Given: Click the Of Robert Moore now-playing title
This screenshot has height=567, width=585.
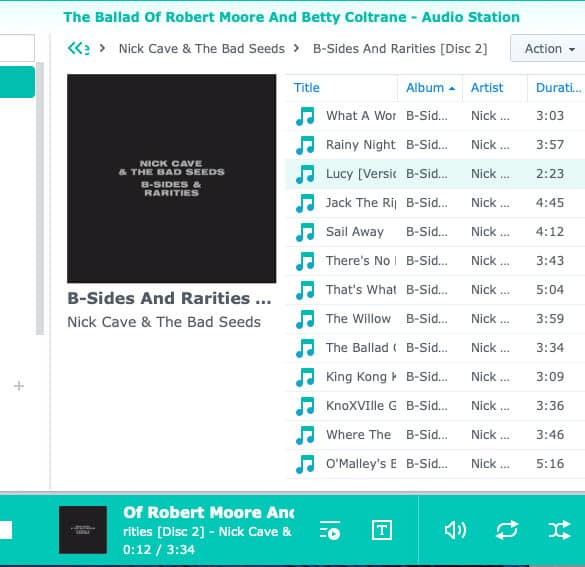Looking at the screenshot, I should (x=209, y=513).
